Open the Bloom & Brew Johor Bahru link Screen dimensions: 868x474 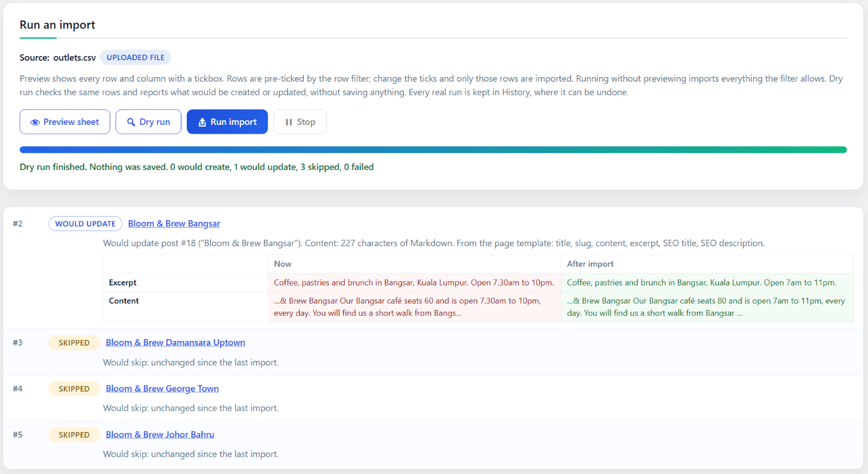click(160, 435)
